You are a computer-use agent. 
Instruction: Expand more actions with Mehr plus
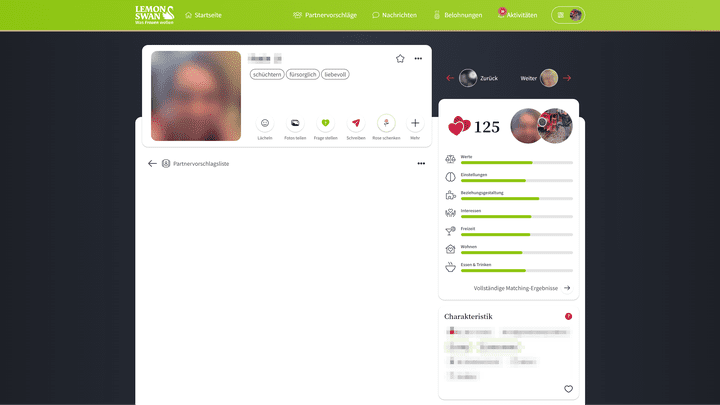415,123
